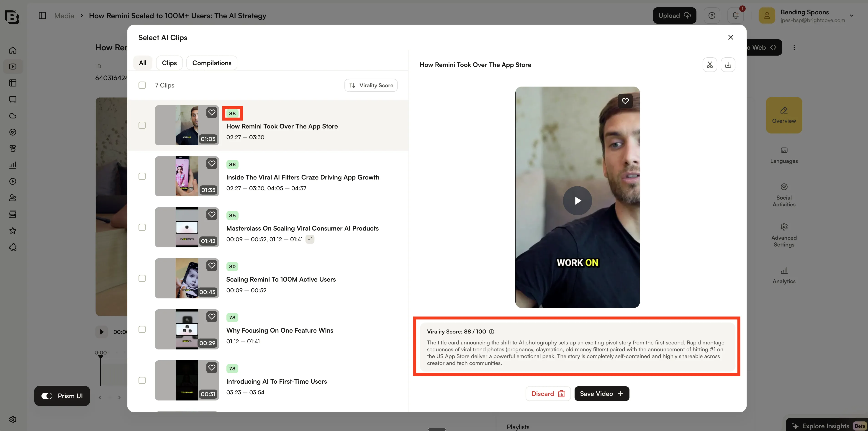Check How Remini Took Over The App Store
Image resolution: width=868 pixels, height=431 pixels.
coord(142,125)
